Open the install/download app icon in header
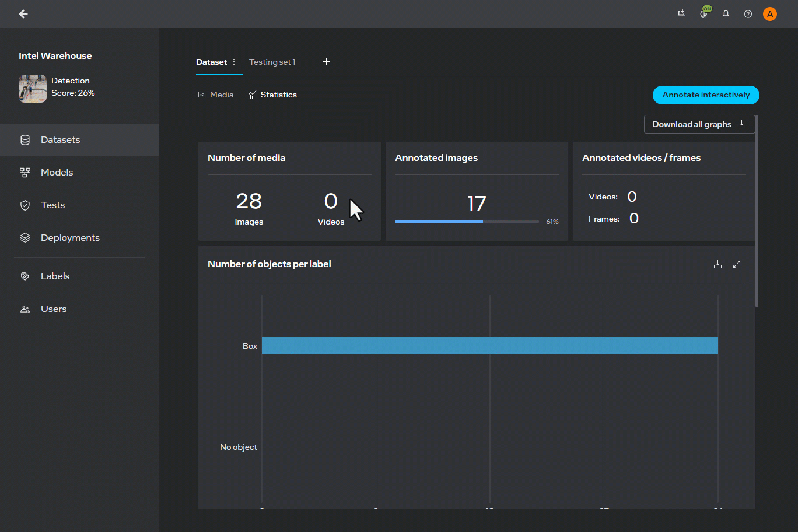This screenshot has width=798, height=532. [681, 14]
